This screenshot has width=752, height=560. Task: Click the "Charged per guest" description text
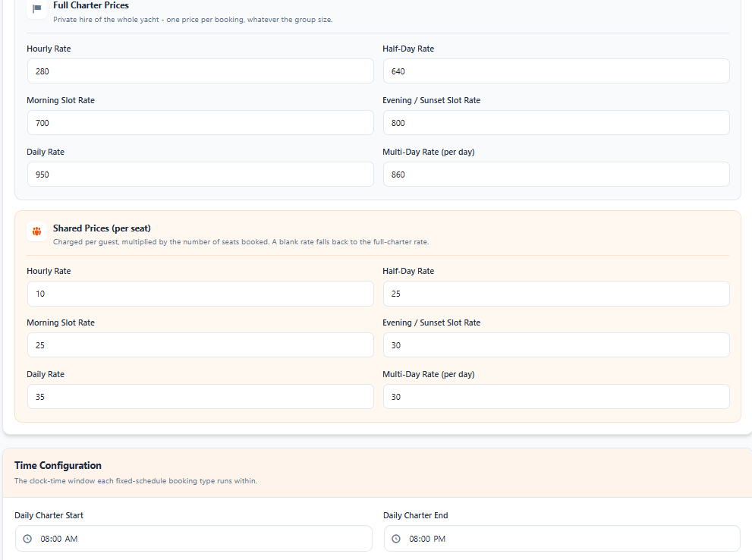coord(241,242)
